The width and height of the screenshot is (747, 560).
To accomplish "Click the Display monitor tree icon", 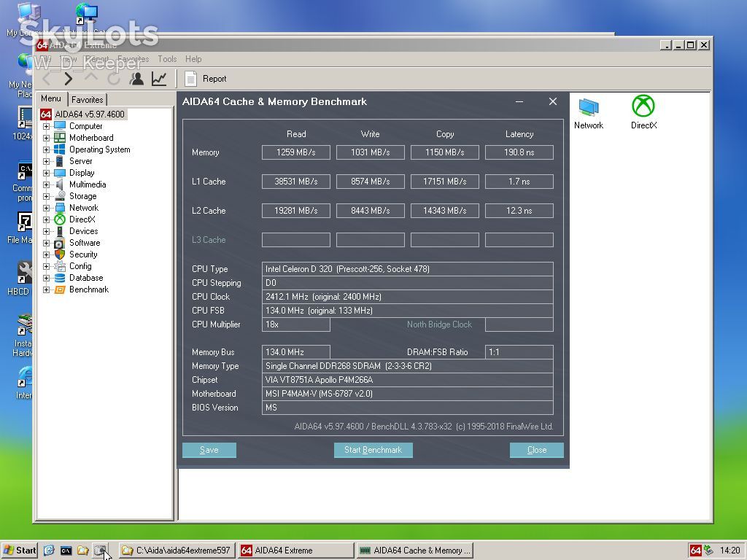I will pos(60,173).
